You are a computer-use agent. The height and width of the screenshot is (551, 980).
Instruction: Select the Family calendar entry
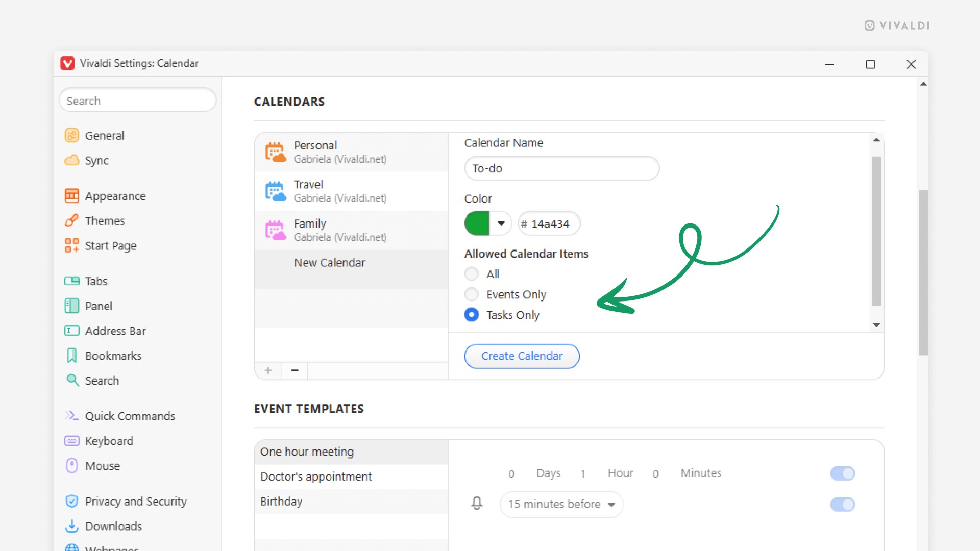pyautogui.click(x=351, y=230)
